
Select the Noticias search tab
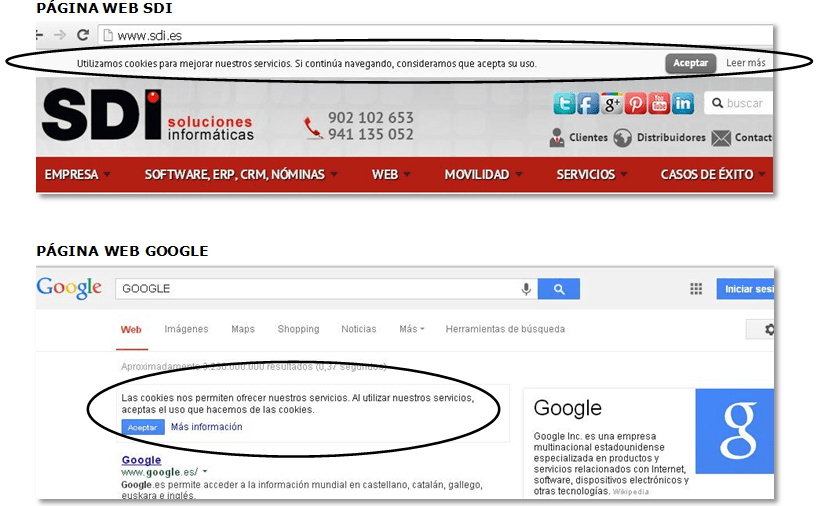tap(358, 329)
